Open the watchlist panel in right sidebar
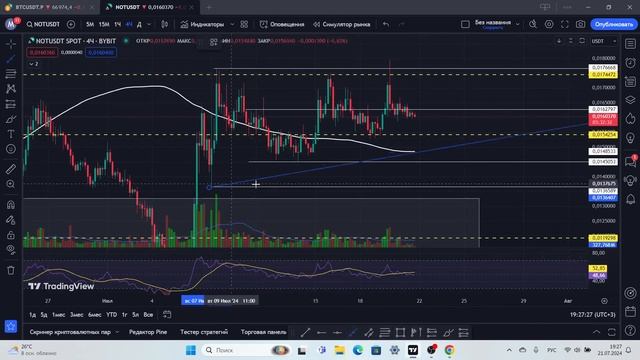This screenshot has width=640, height=360. [631, 44]
